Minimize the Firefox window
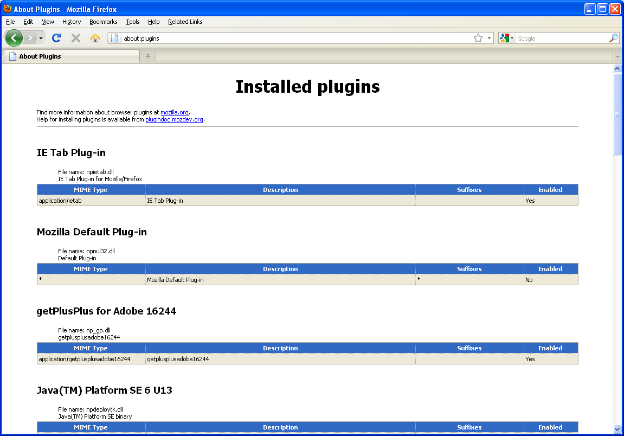624x436 pixels. [x=590, y=9]
